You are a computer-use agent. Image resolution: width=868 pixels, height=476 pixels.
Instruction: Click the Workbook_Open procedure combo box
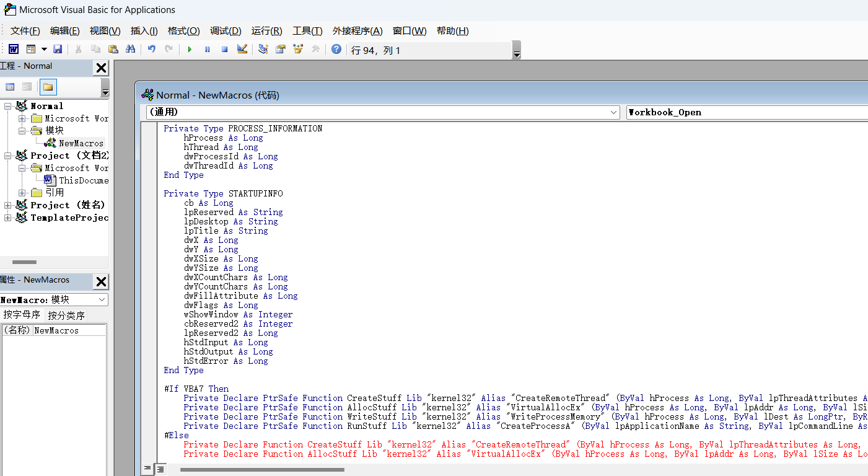(747, 112)
